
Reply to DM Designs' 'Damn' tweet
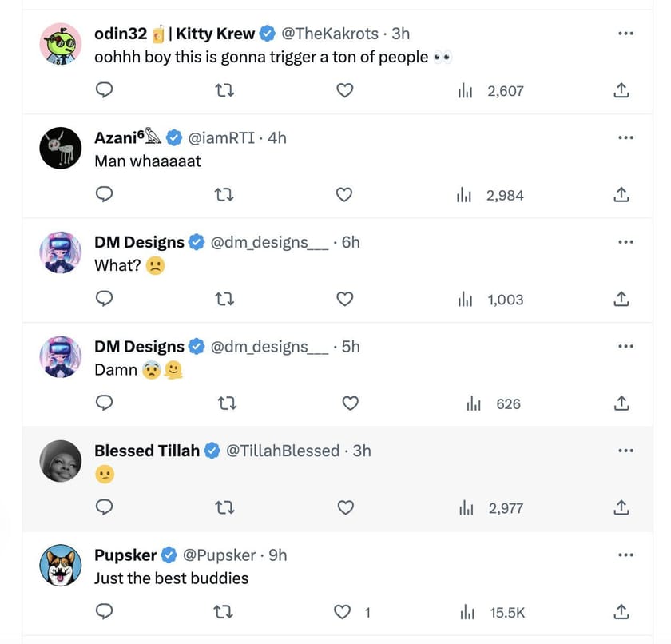pyautogui.click(x=104, y=403)
